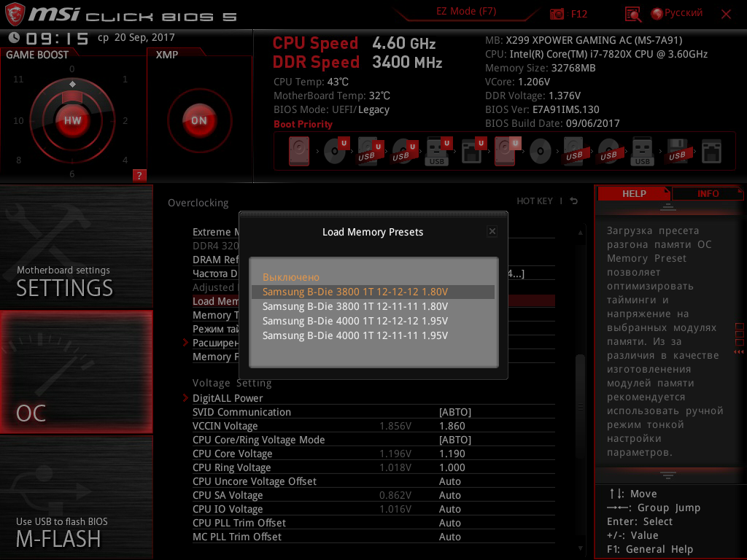Screen dimensions: 747x560
Task: Open CPU Uncore Voltage Offset Auto value
Action: click(x=449, y=481)
